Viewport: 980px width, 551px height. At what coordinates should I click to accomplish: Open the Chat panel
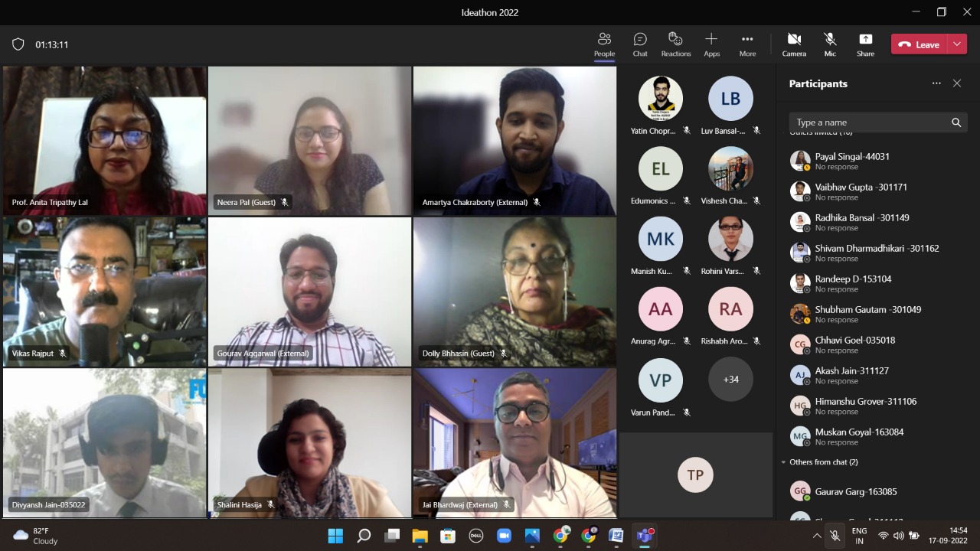click(640, 44)
